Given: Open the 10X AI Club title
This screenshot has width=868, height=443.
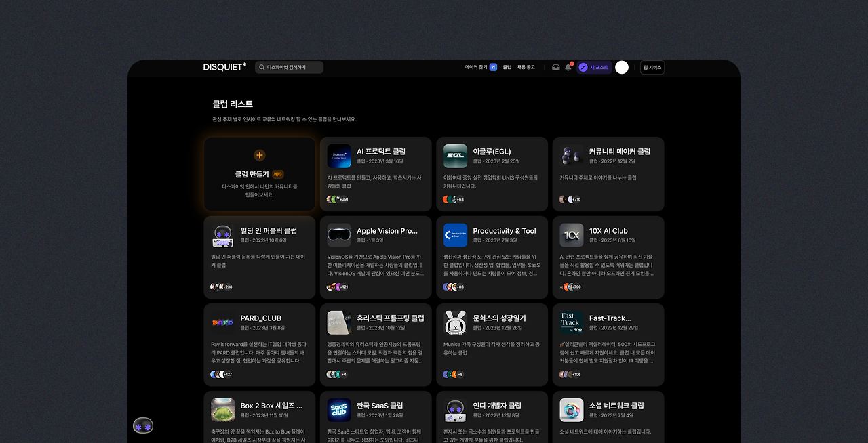Looking at the screenshot, I should [x=608, y=231].
